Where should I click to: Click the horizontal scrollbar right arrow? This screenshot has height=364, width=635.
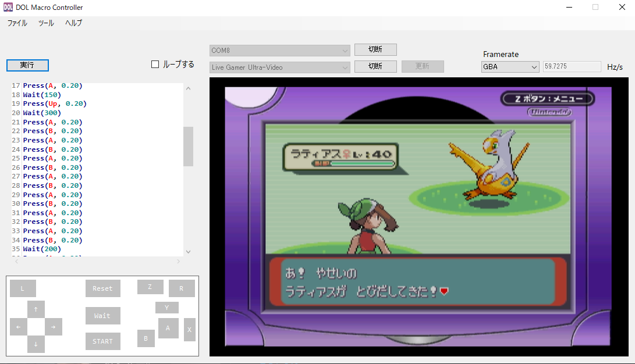point(178,262)
